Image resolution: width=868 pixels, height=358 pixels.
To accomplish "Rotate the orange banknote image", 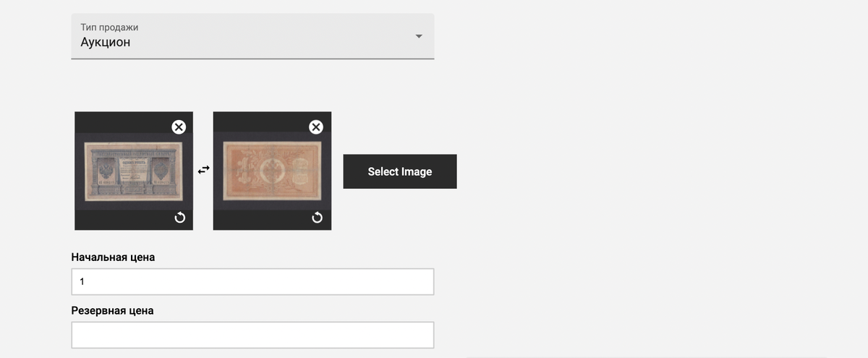I will coord(317,218).
